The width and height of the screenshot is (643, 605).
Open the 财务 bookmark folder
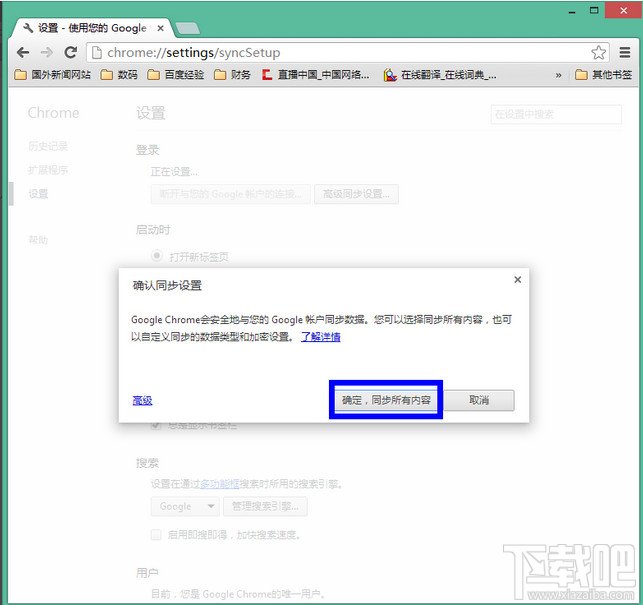232,75
